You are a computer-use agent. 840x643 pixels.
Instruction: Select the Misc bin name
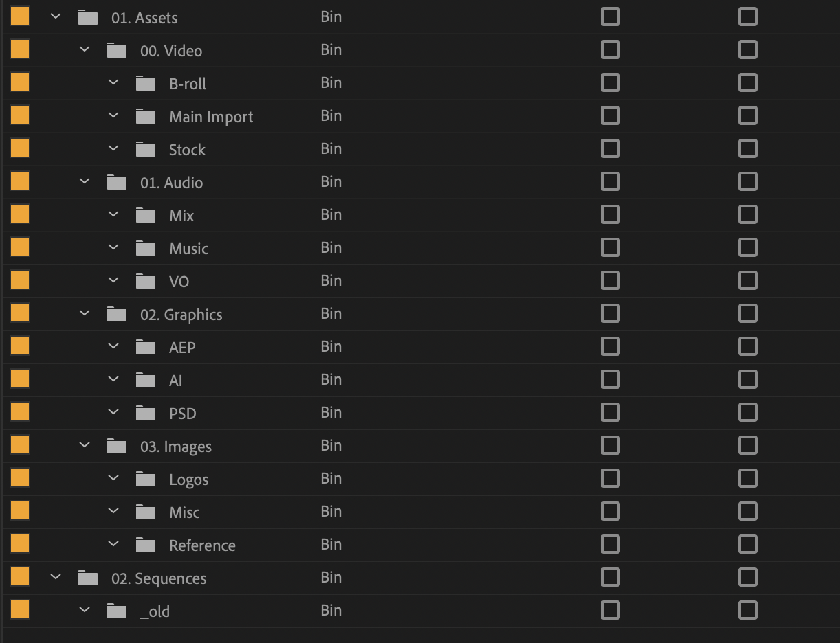pos(184,512)
